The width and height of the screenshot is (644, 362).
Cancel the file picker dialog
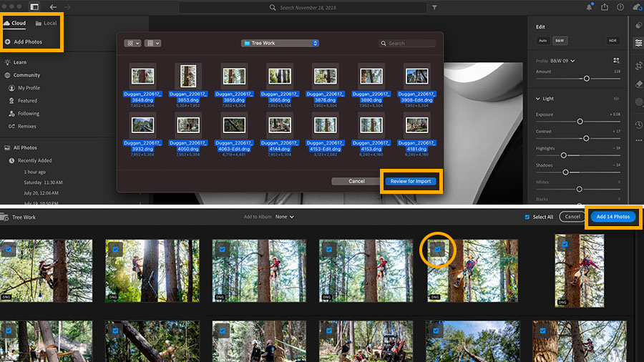[356, 181]
